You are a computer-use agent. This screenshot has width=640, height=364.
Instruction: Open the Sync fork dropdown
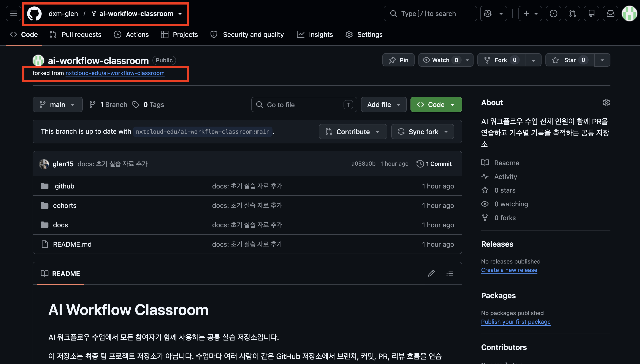pyautogui.click(x=423, y=132)
